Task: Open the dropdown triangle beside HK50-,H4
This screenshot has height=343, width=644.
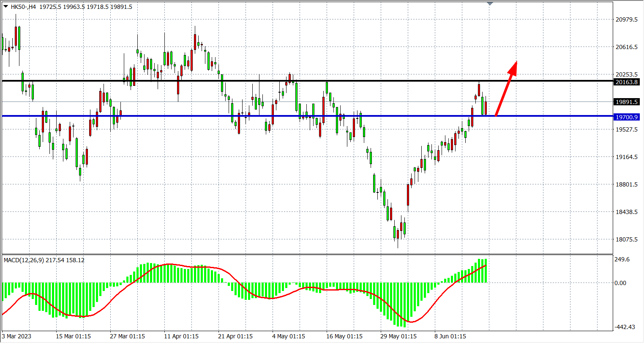Action: point(5,6)
